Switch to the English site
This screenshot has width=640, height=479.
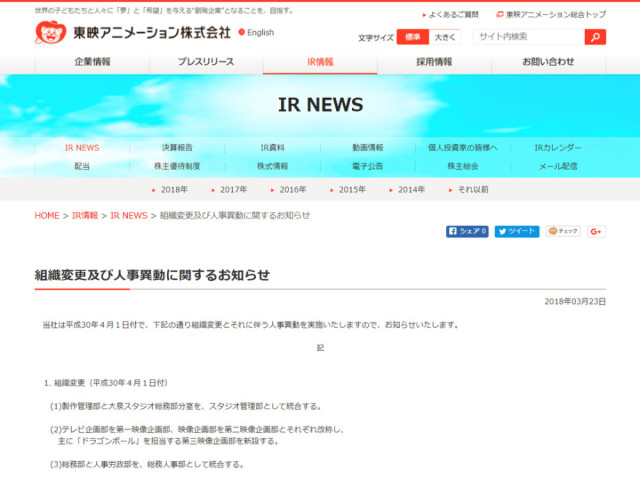256,32
